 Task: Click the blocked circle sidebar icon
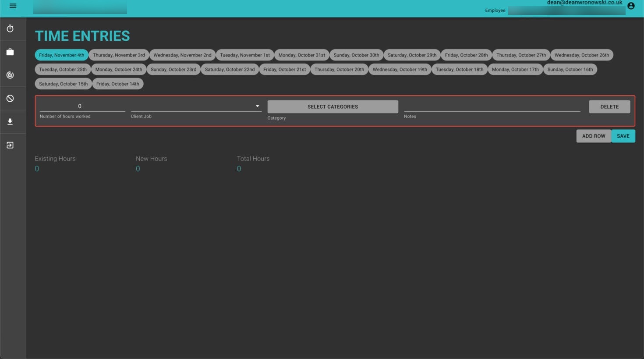[10, 99]
